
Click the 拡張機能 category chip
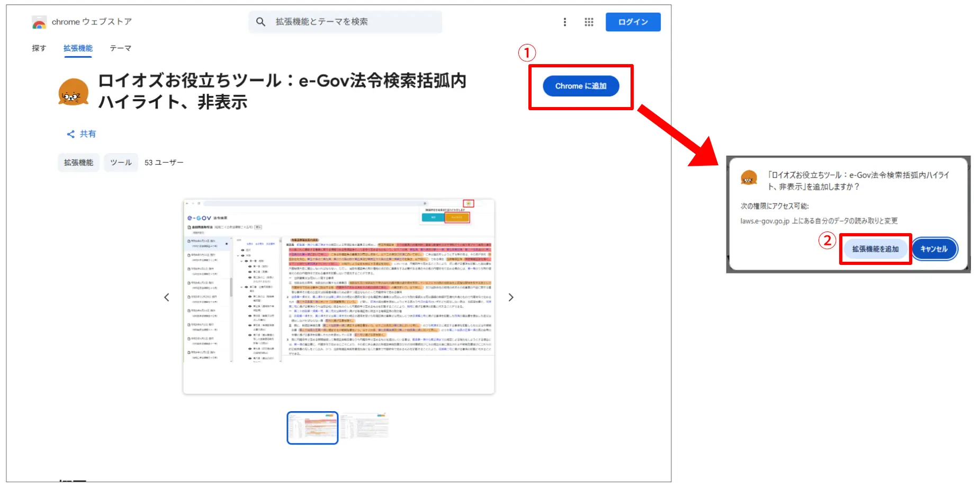pos(78,163)
